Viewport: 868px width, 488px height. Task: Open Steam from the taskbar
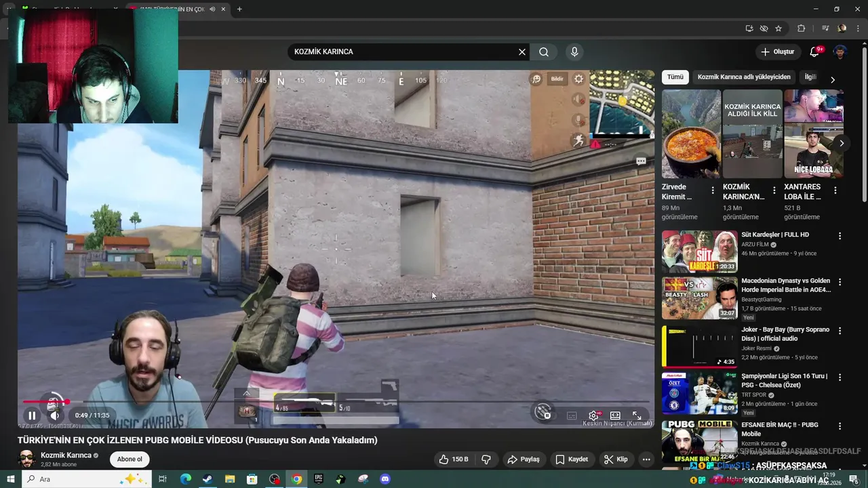click(208, 479)
